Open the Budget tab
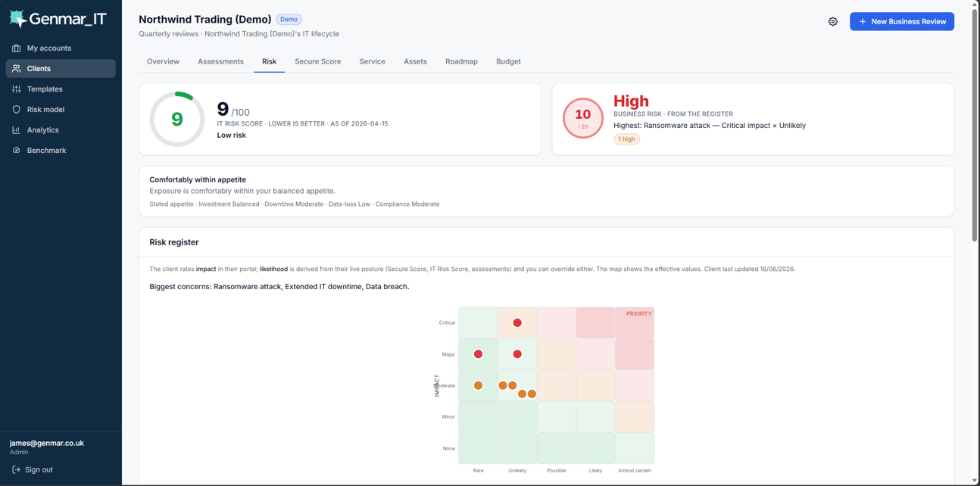The width and height of the screenshot is (980, 486). tap(508, 61)
